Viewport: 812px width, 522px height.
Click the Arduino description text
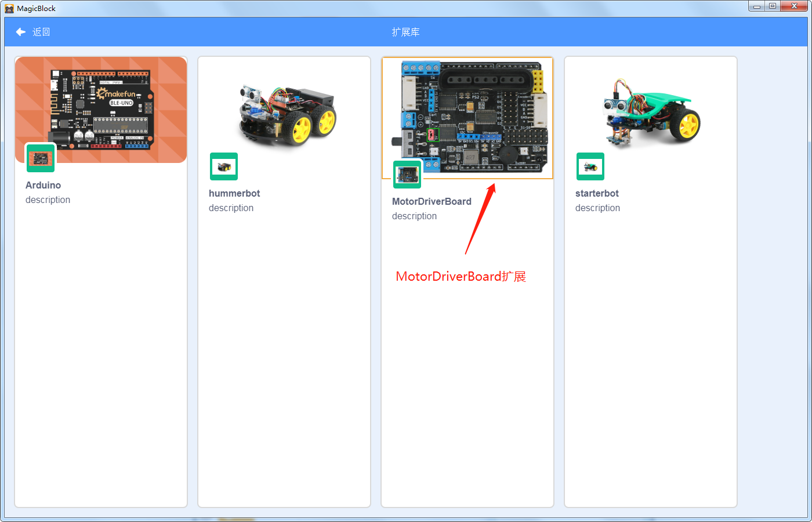(x=48, y=200)
